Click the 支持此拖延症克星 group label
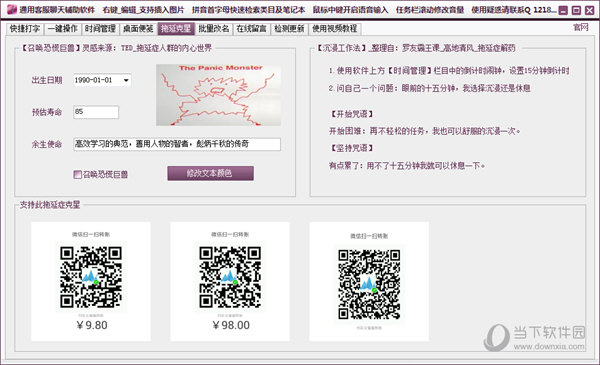 click(x=50, y=205)
